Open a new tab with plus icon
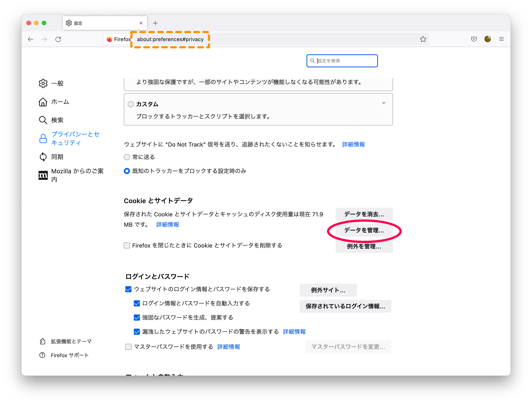This screenshot has height=404, width=532. pos(155,23)
